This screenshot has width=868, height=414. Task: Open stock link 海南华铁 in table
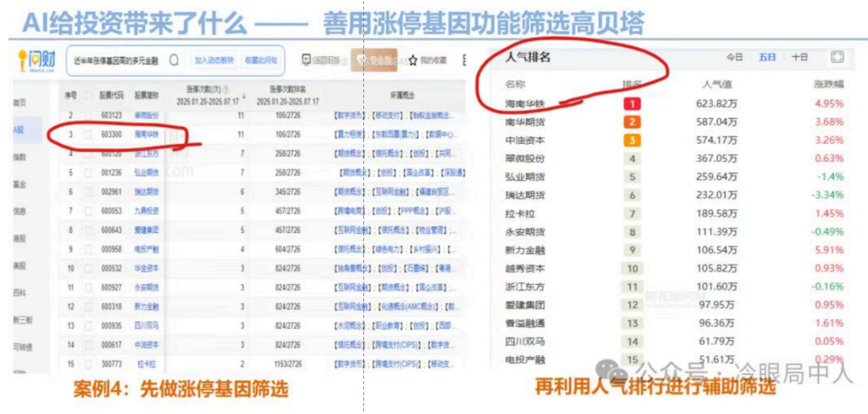coord(146,134)
